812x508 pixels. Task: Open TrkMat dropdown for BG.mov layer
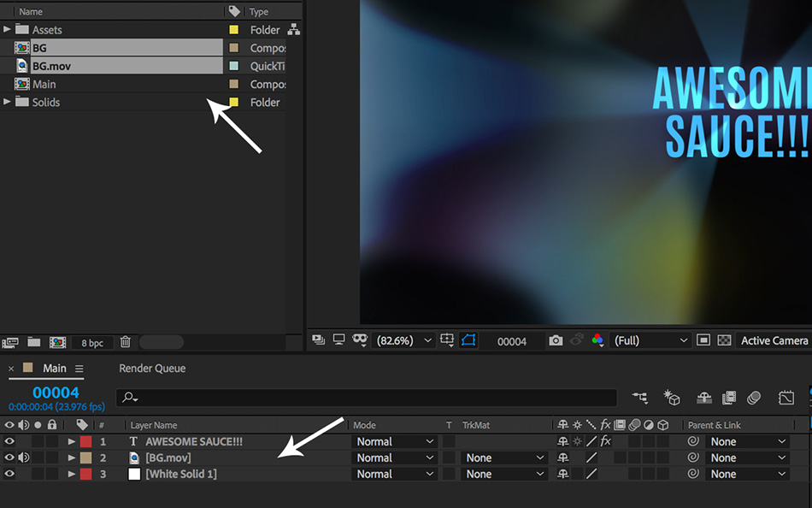tap(503, 458)
